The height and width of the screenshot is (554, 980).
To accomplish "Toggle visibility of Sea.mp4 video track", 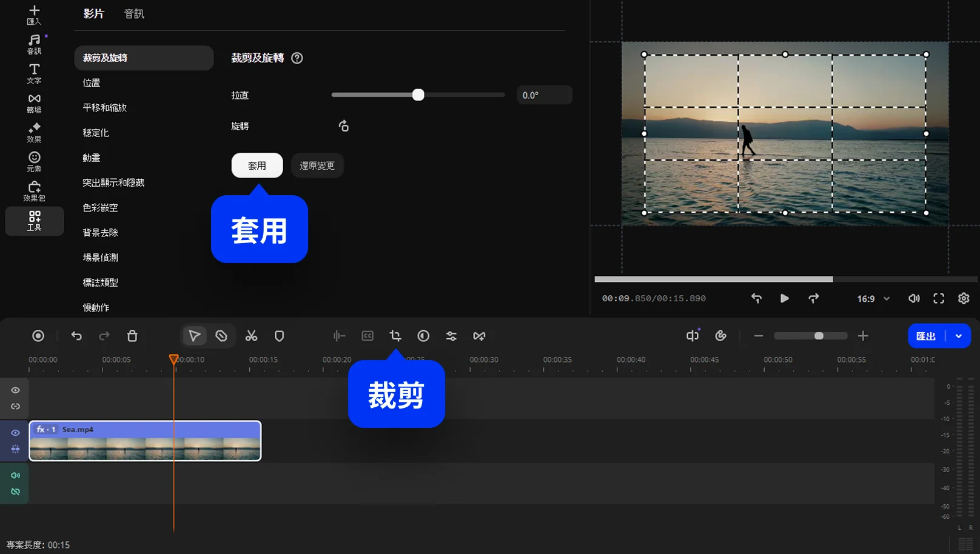I will click(x=15, y=433).
